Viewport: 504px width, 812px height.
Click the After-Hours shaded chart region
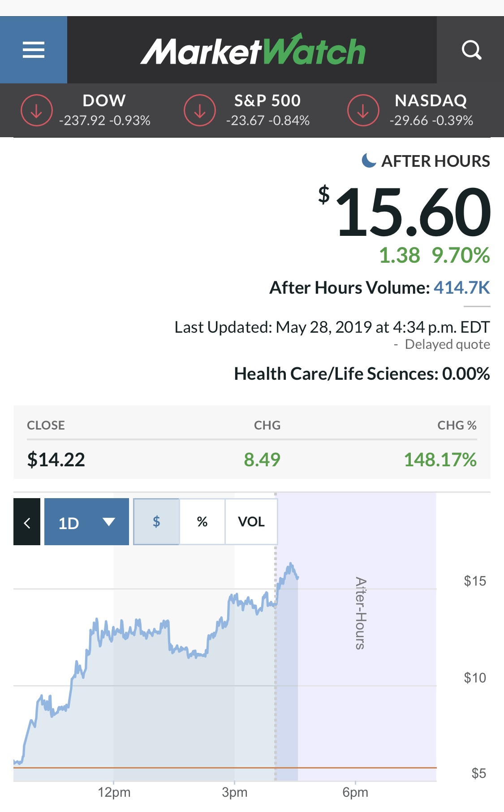[367, 650]
